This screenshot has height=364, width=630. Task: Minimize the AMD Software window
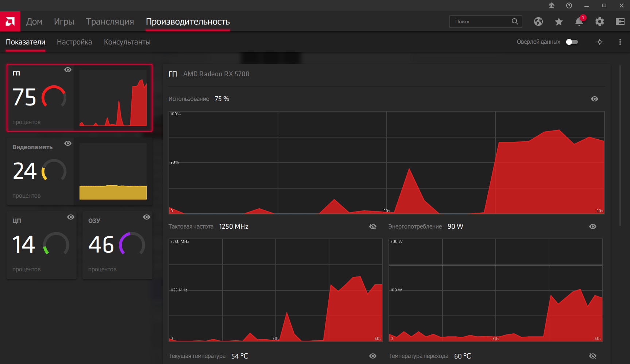(x=587, y=5)
